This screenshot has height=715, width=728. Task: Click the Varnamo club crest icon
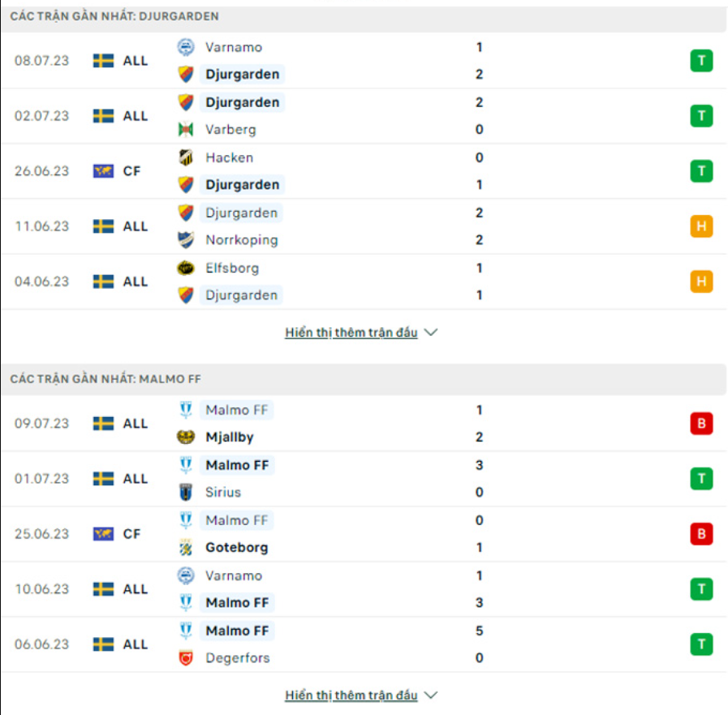click(x=185, y=47)
